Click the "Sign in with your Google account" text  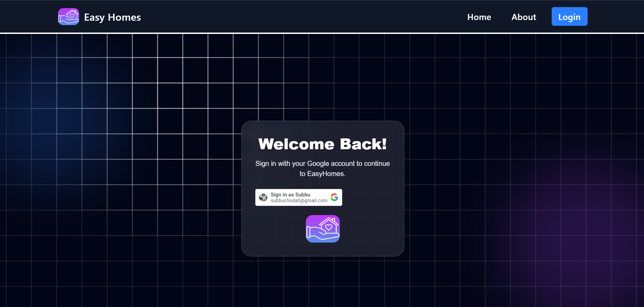pos(323,164)
